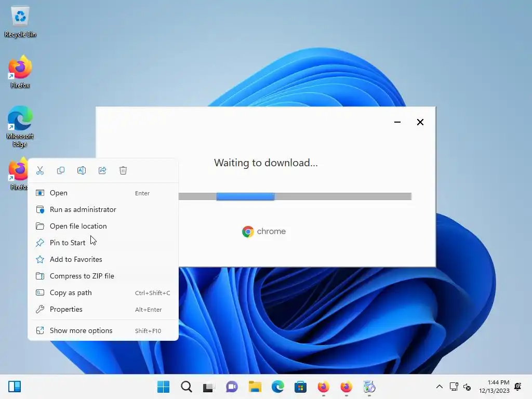532x399 pixels.
Task: Click the muted volume tray icon
Action: pos(467,387)
